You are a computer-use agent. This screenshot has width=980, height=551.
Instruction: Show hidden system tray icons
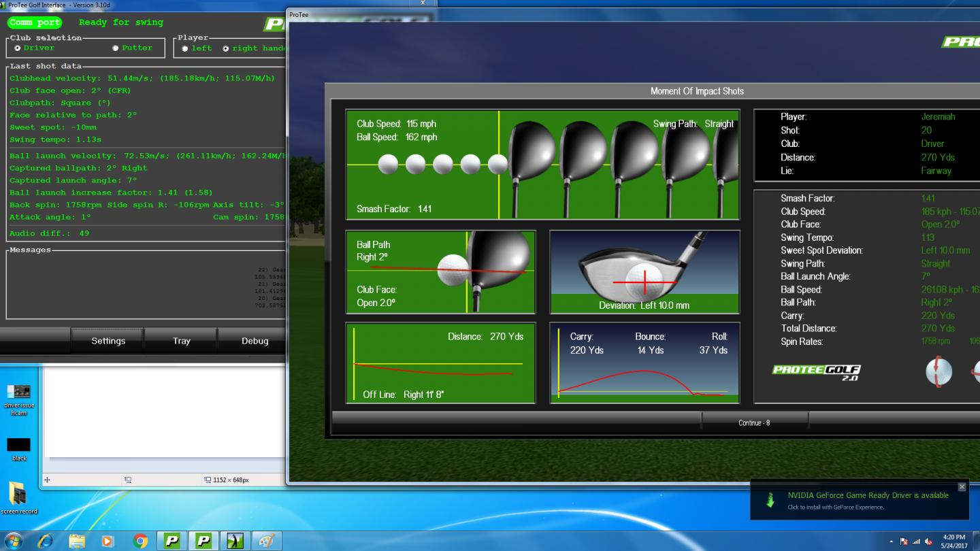(x=892, y=541)
